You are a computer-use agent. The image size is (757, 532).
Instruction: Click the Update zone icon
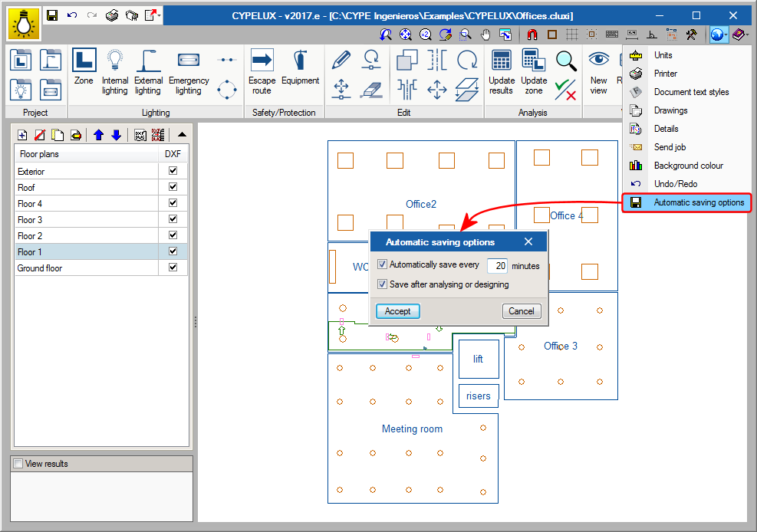[534, 69]
